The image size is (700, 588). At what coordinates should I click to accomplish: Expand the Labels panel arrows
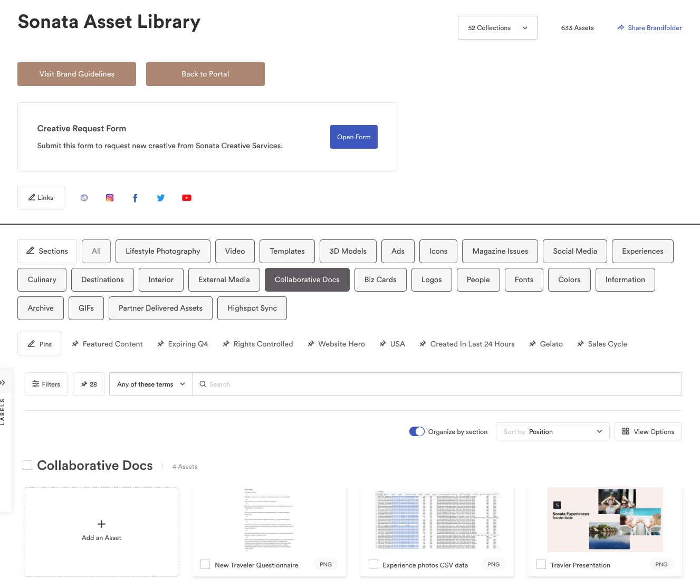click(3, 383)
